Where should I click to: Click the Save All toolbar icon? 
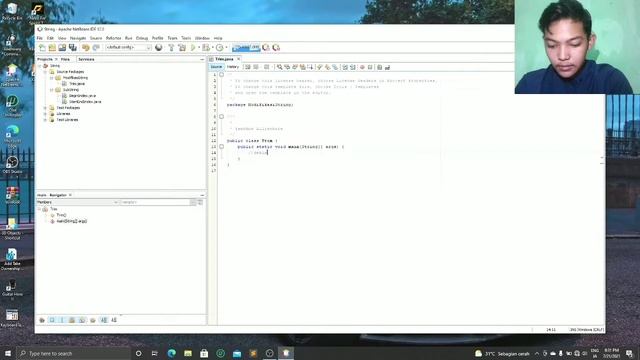coord(73,48)
